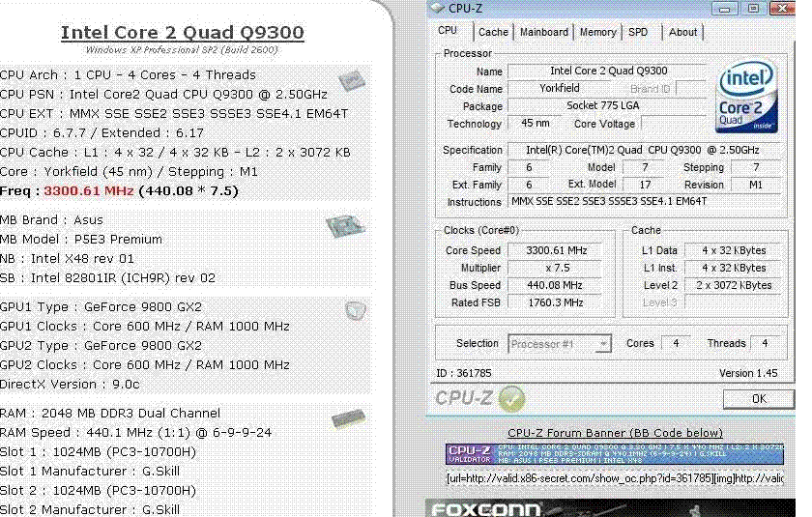Click the Level 2 value 2 x 3072 KBytes

tap(733, 285)
